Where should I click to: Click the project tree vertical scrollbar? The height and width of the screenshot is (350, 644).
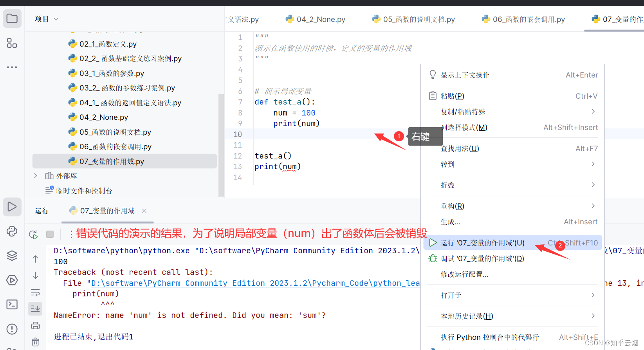point(221,145)
